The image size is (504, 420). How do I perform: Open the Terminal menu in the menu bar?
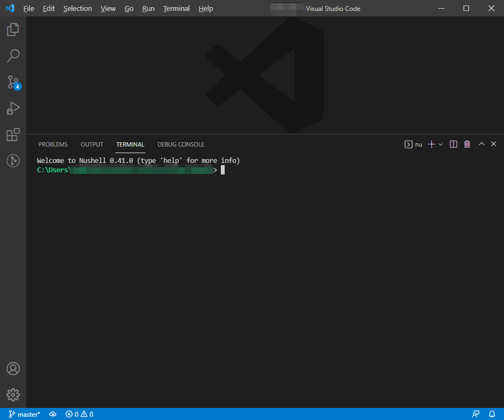tap(176, 8)
